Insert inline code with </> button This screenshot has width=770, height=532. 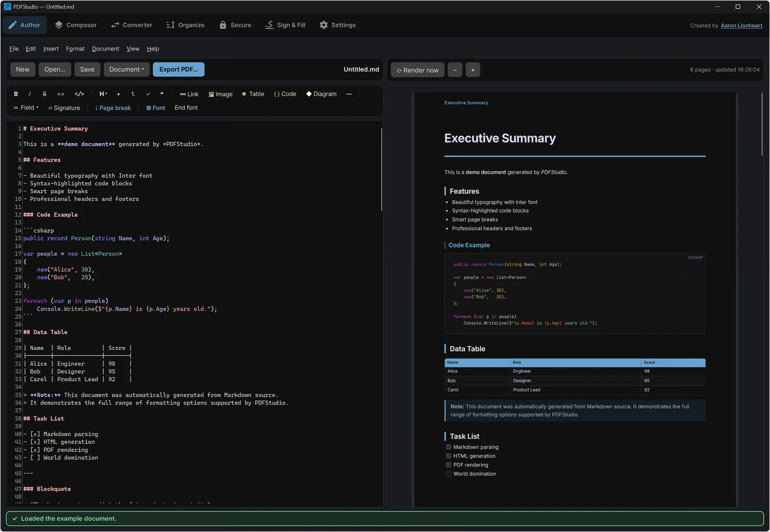point(79,94)
